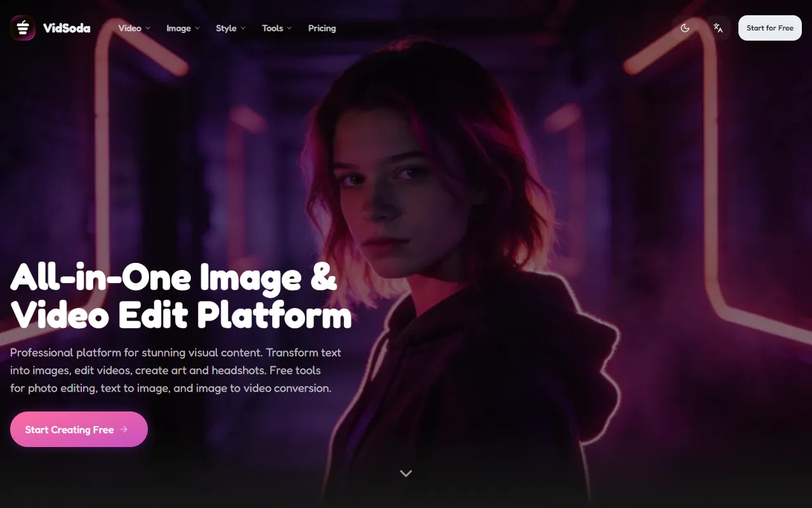Toggle dark mode with the moon icon

point(685,28)
